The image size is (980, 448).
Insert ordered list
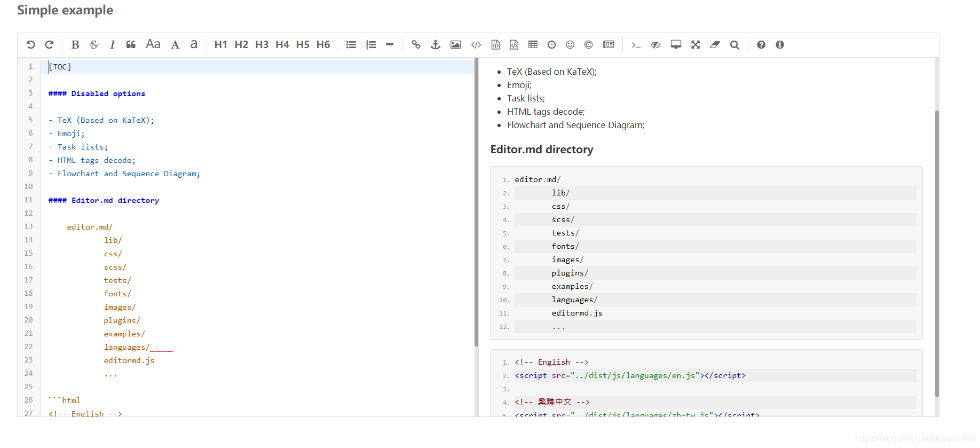click(371, 45)
